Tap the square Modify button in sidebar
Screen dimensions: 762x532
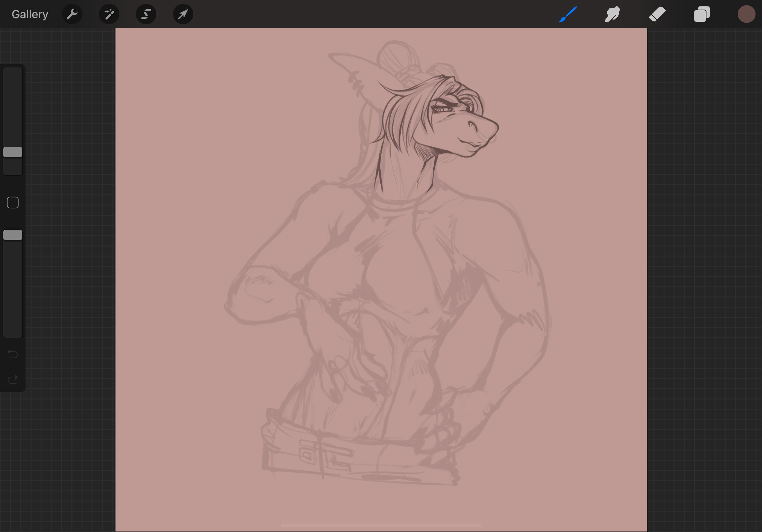13,202
